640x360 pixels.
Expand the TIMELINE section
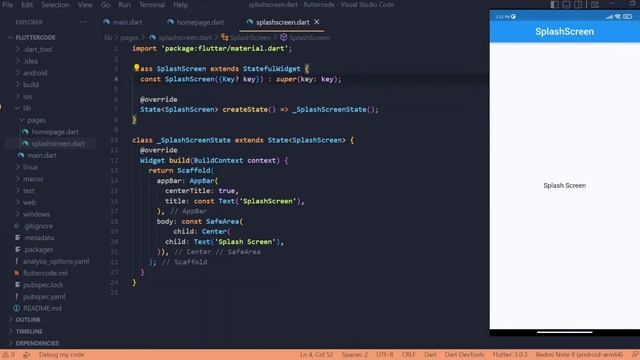click(x=29, y=332)
